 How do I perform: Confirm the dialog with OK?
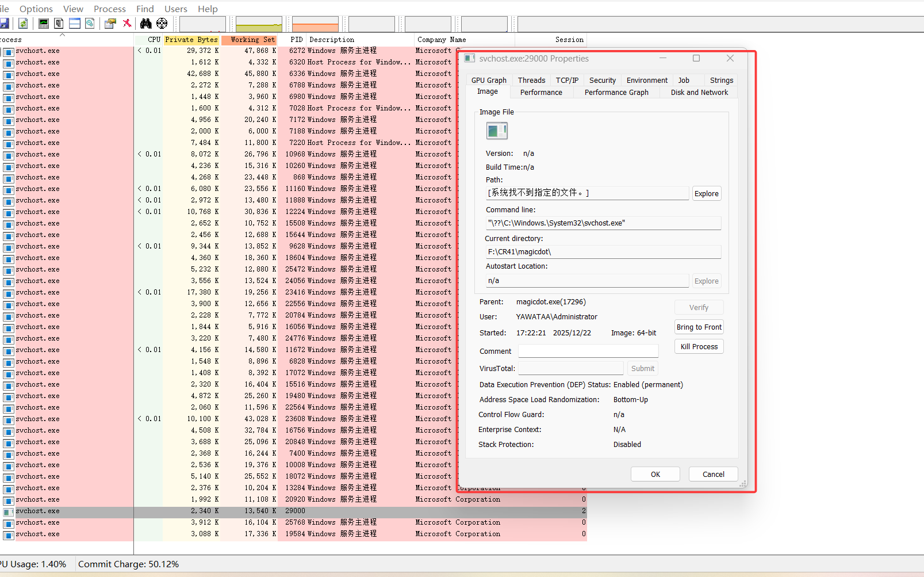coord(655,474)
